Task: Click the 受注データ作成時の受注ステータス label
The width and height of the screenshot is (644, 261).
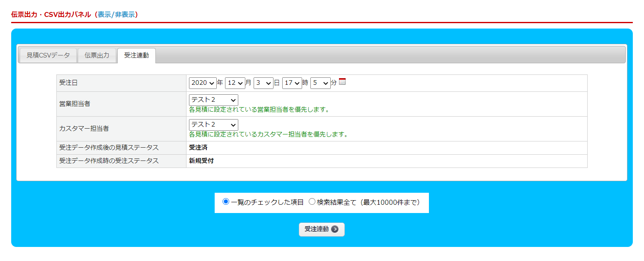Action: coord(109,161)
